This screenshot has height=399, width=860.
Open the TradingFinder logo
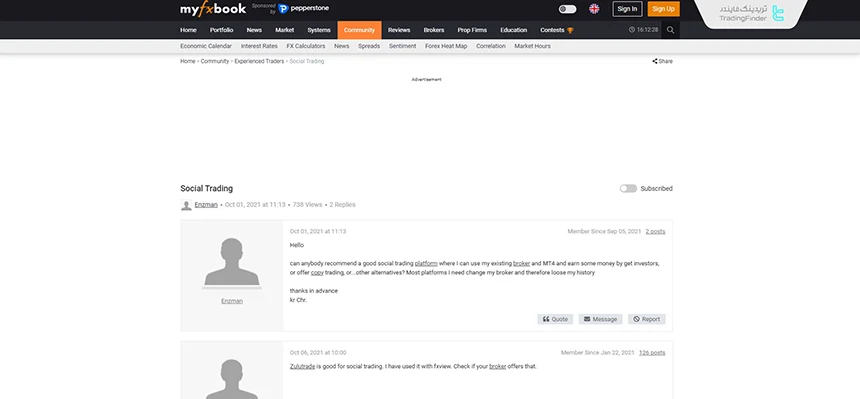click(751, 14)
